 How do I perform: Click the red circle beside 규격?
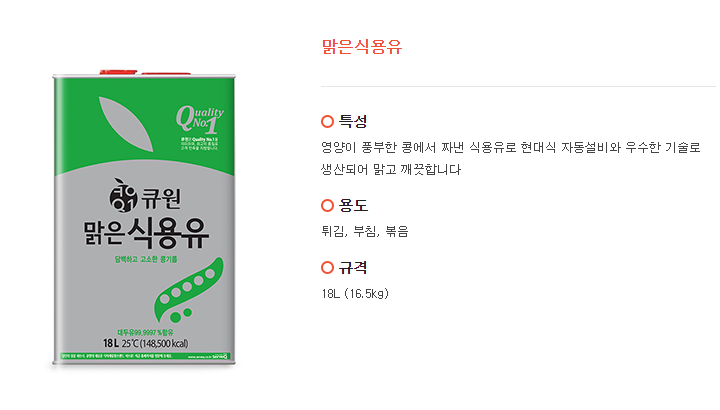[327, 267]
